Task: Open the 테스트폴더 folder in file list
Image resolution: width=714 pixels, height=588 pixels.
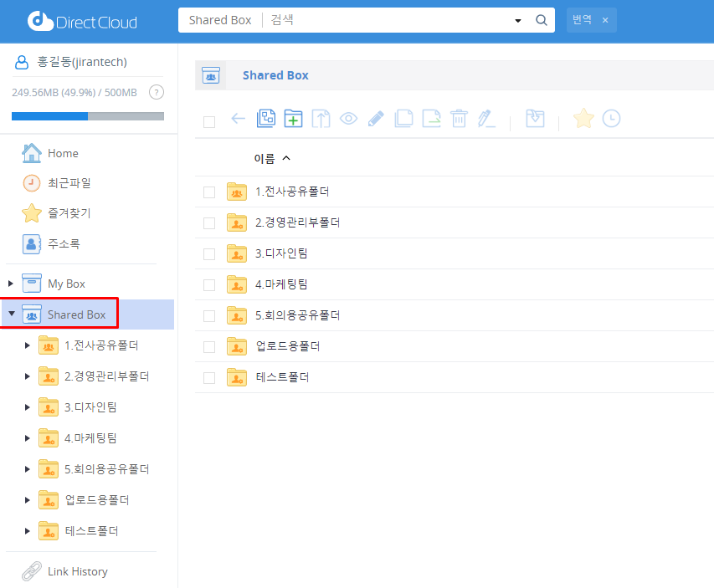Action: click(282, 377)
